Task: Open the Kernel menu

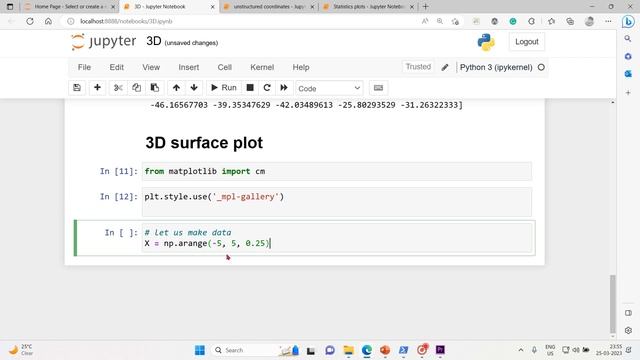Action: tap(262, 67)
